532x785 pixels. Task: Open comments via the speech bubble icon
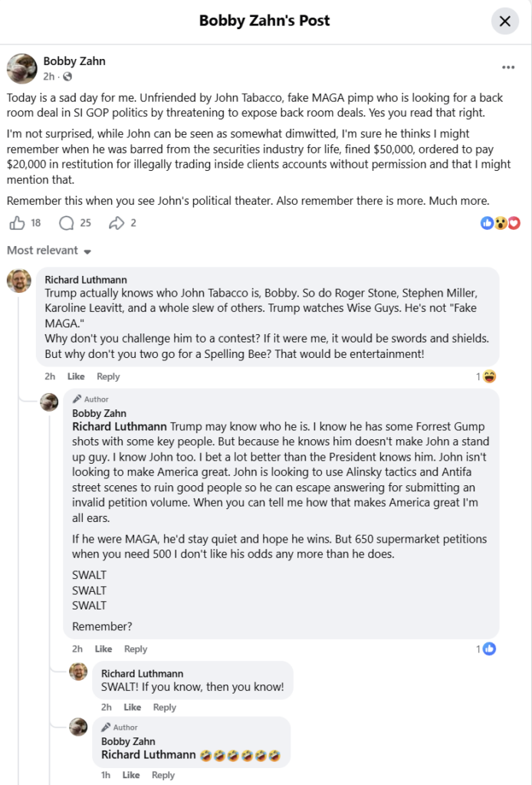pyautogui.click(x=66, y=223)
